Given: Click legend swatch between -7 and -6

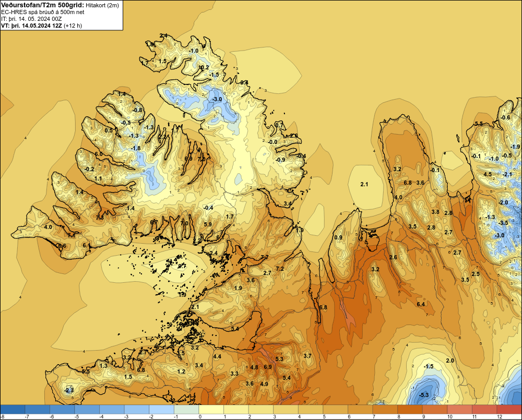Looking at the screenshot, I should click(x=37, y=409).
